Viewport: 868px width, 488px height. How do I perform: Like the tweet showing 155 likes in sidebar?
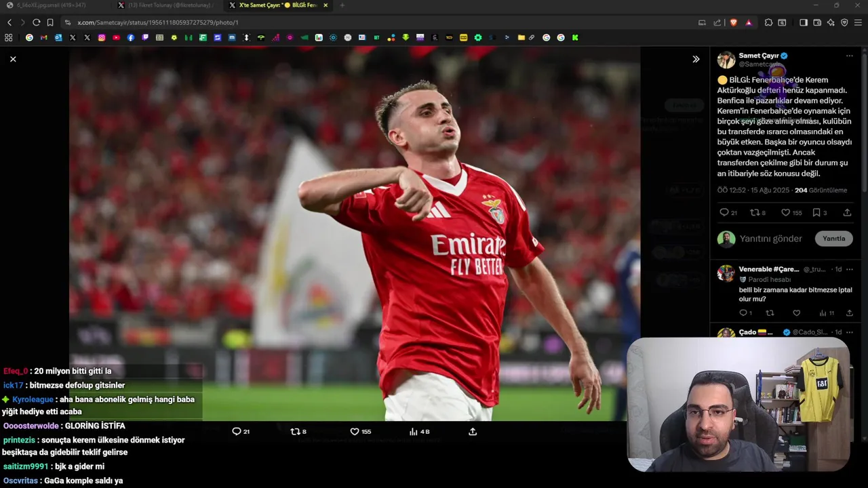(791, 212)
